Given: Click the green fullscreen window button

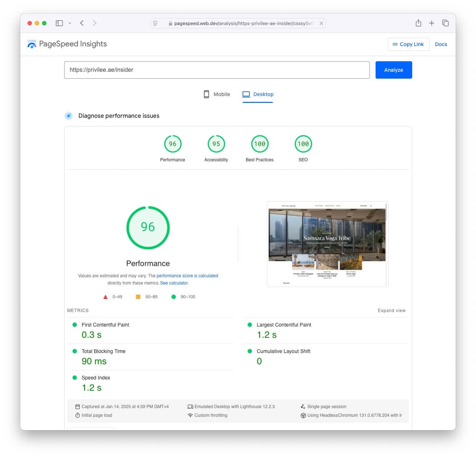Looking at the screenshot, I should (x=44, y=23).
